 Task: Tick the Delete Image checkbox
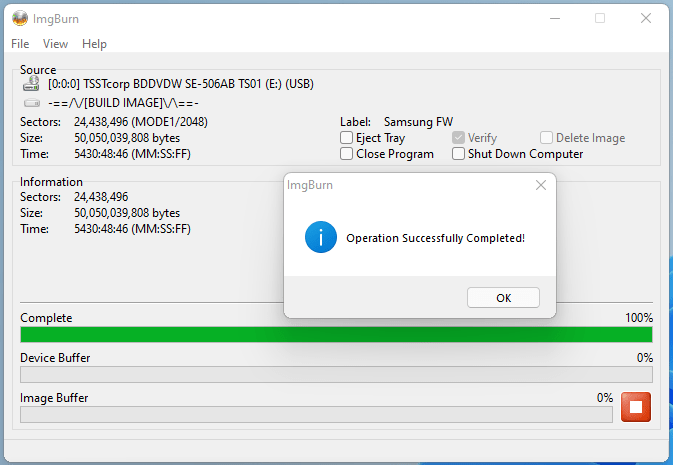[x=547, y=138]
